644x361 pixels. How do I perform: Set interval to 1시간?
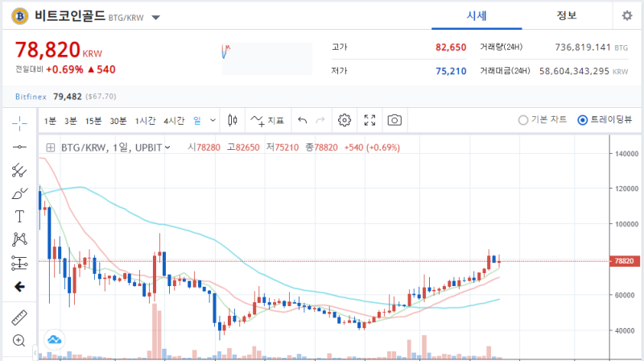coord(146,121)
